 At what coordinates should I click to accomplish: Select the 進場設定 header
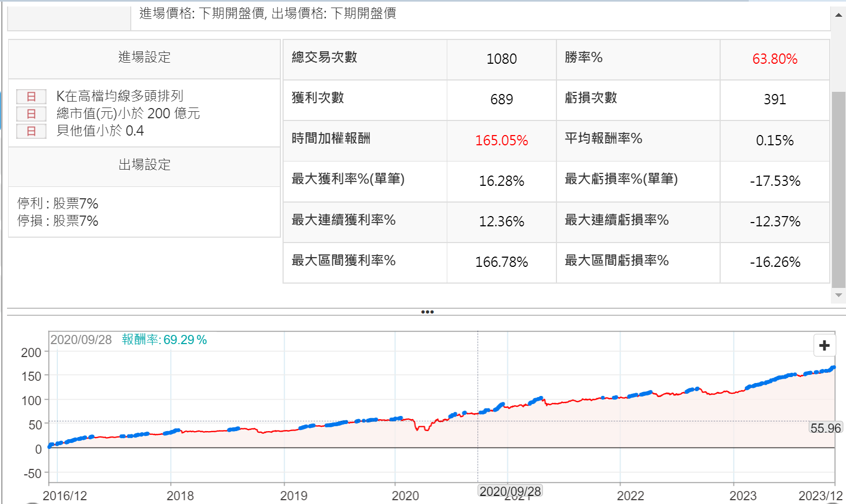144,57
